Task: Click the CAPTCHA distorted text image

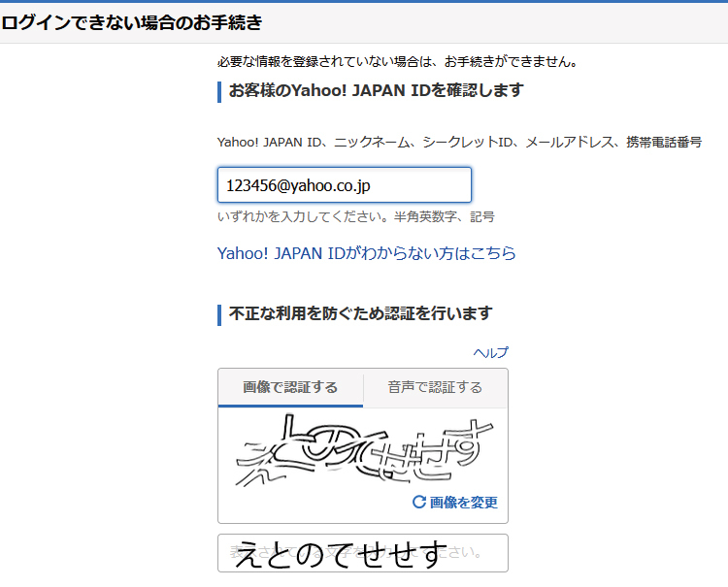Action: click(x=363, y=450)
